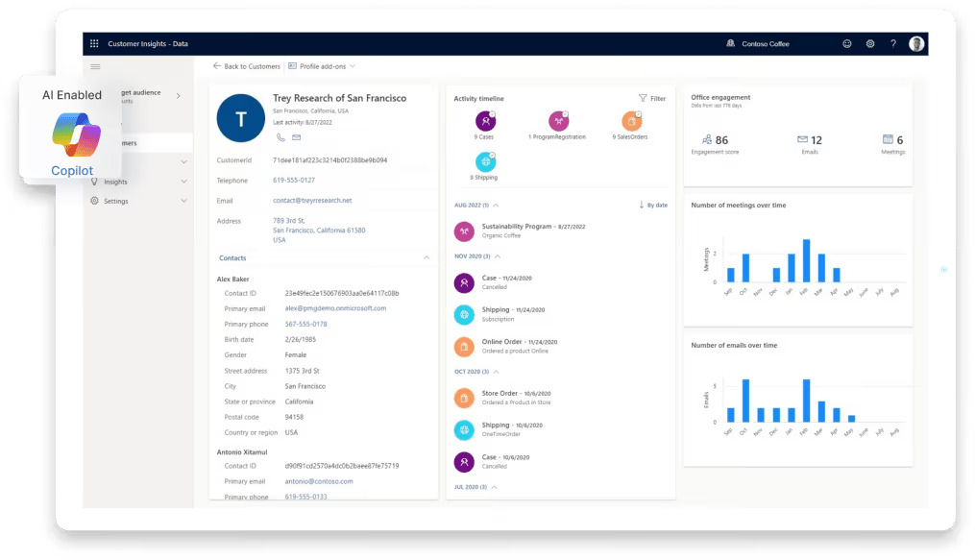Image resolution: width=975 pixels, height=560 pixels.
Task: Select the Alex Baker contact name
Action: pyautogui.click(x=232, y=280)
